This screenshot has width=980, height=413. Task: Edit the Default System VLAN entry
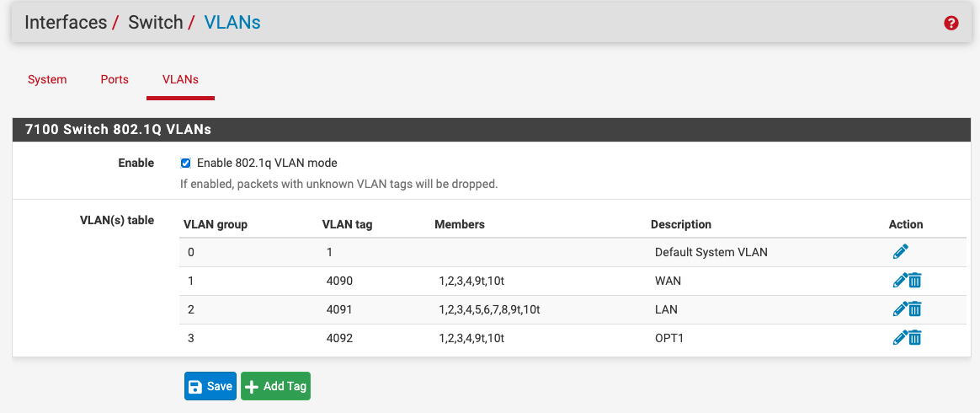[900, 252]
